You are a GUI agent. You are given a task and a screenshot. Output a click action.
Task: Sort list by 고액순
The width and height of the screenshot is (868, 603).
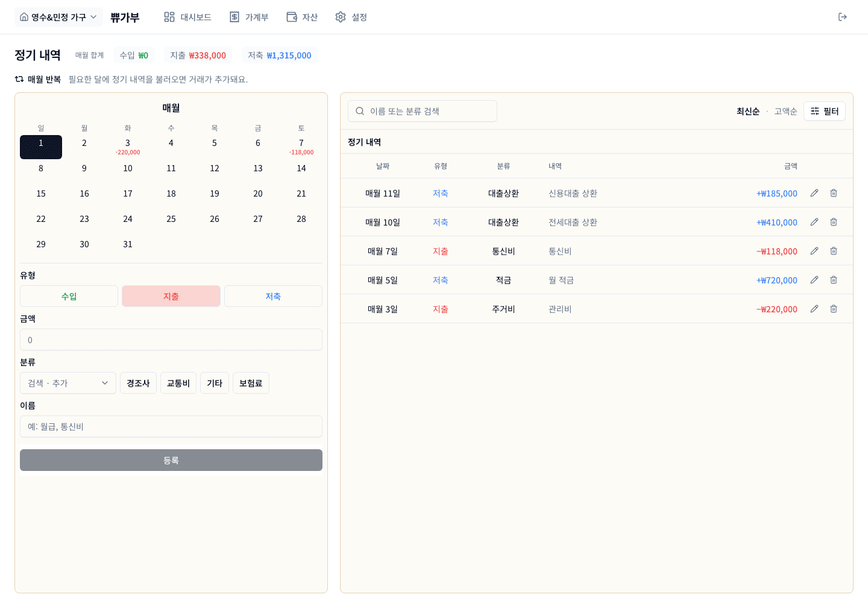[x=785, y=111]
